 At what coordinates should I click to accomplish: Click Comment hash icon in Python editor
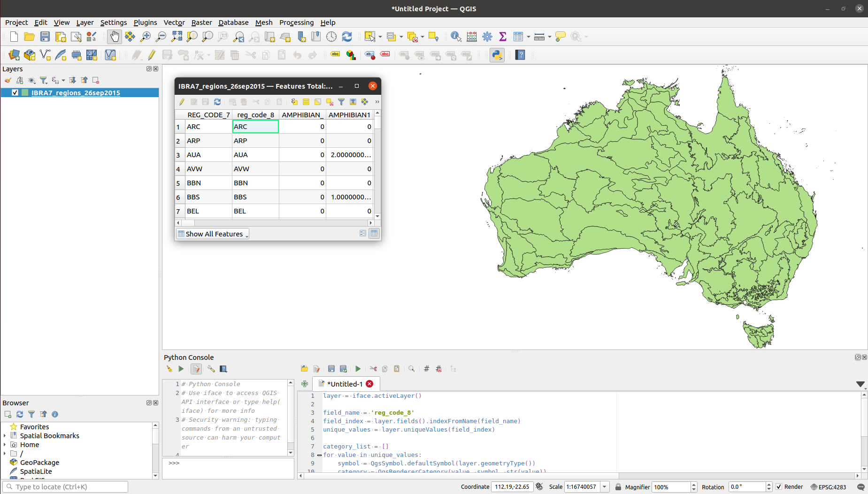click(426, 369)
